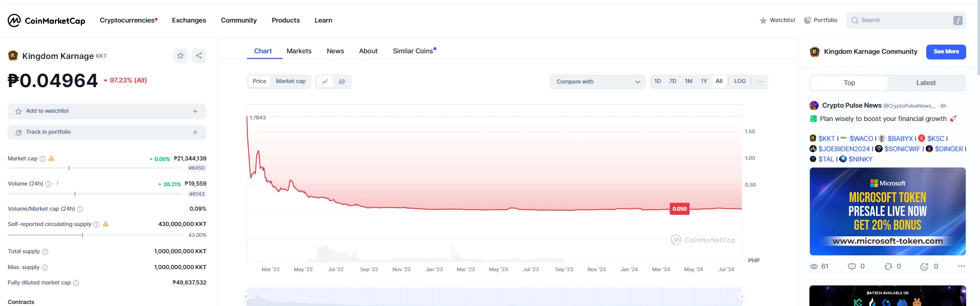
Task: Click Kingdom Karnage coin logo
Action: tap(13, 55)
